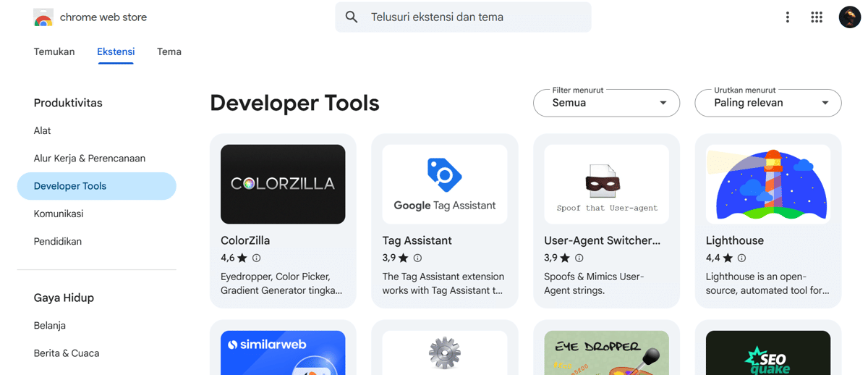Image resolution: width=868 pixels, height=375 pixels.
Task: Select the Developer Tools category
Action: click(x=96, y=186)
